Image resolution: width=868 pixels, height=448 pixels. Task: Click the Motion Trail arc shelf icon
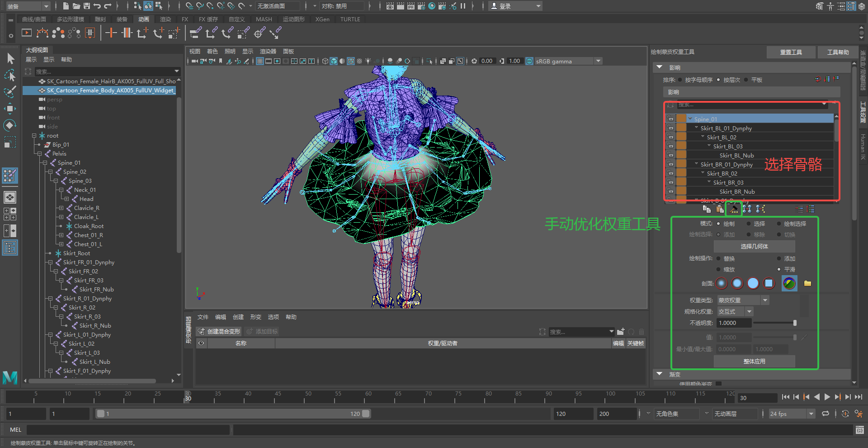[42, 33]
